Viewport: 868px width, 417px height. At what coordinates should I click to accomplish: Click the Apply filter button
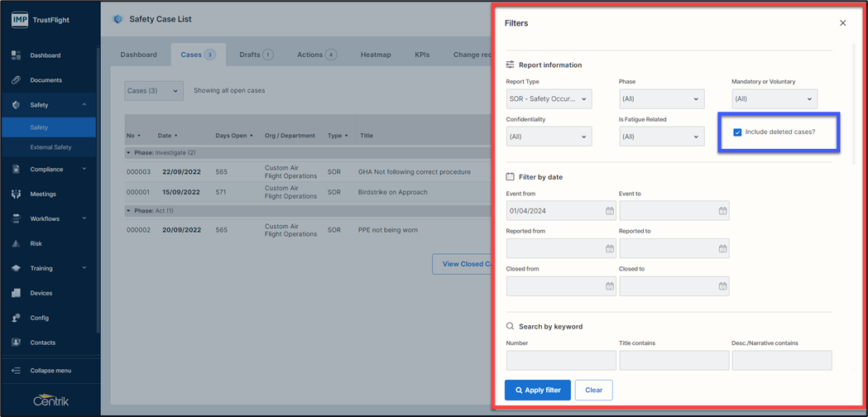click(x=538, y=391)
